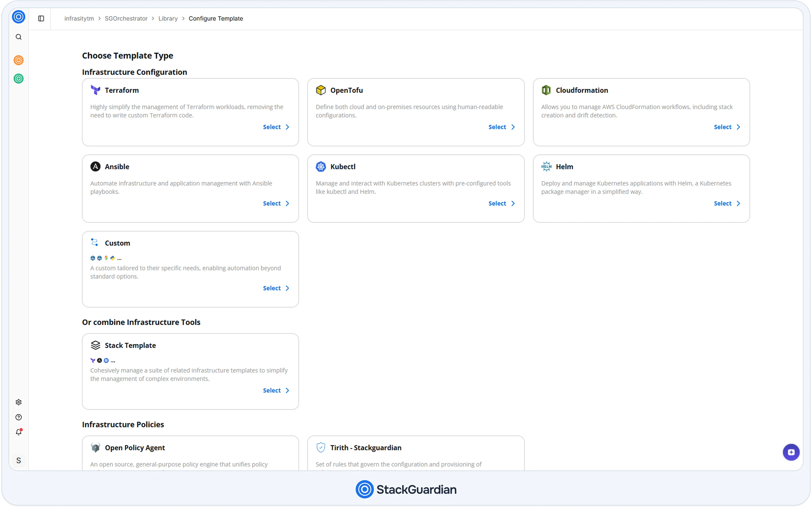Click the Kubectl card title
Image resolution: width=812 pixels, height=508 pixels.
point(343,167)
